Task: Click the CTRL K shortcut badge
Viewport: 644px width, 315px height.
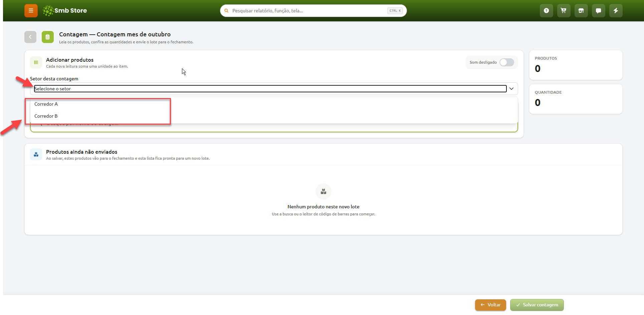Action: point(395,11)
